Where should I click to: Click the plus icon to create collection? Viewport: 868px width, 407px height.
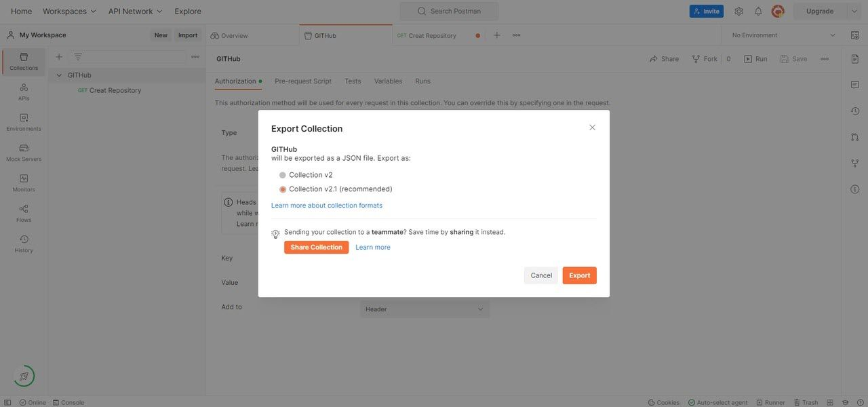coord(59,57)
